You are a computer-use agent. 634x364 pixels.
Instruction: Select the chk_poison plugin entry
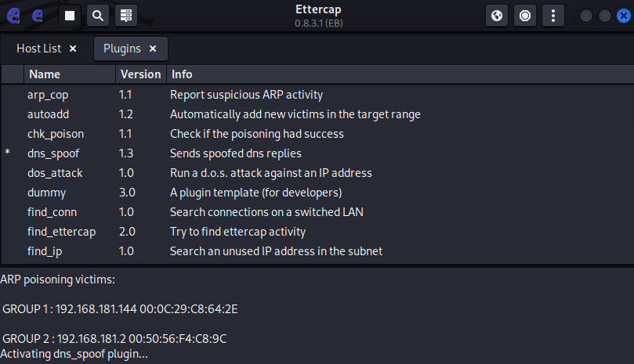56,134
